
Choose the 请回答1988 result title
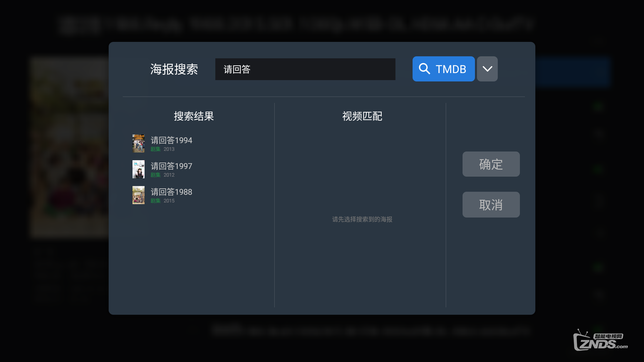pyautogui.click(x=171, y=192)
